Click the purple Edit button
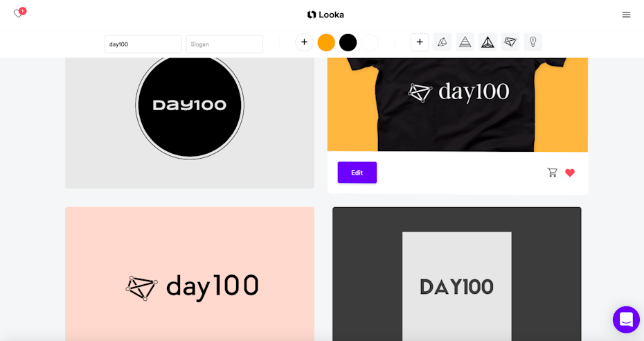 pyautogui.click(x=357, y=173)
